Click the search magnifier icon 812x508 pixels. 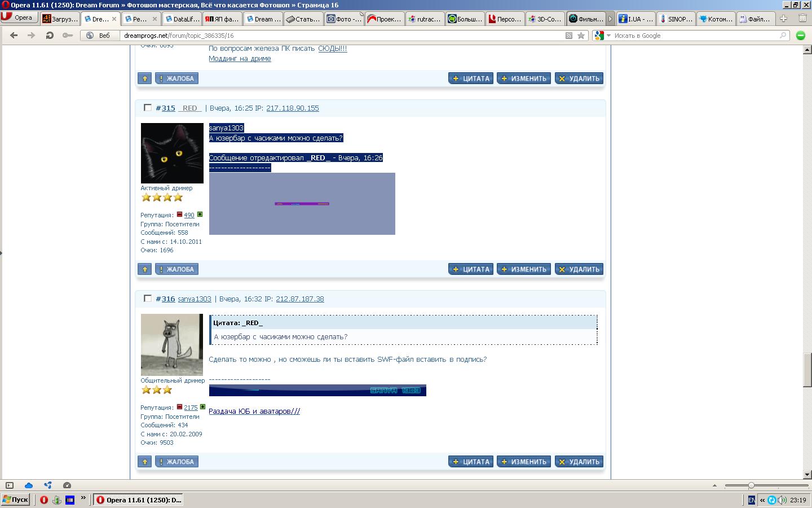783,36
